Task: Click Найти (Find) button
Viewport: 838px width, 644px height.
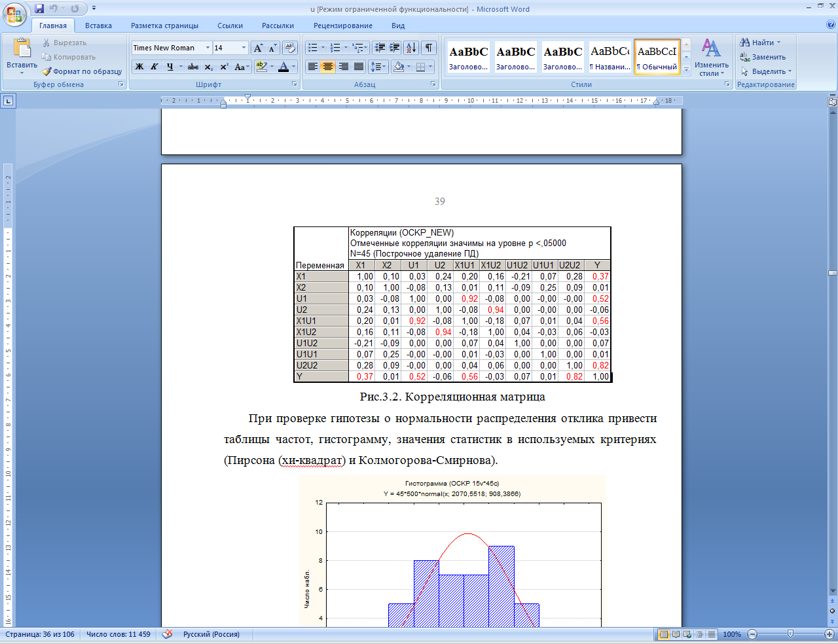Action: click(x=760, y=43)
